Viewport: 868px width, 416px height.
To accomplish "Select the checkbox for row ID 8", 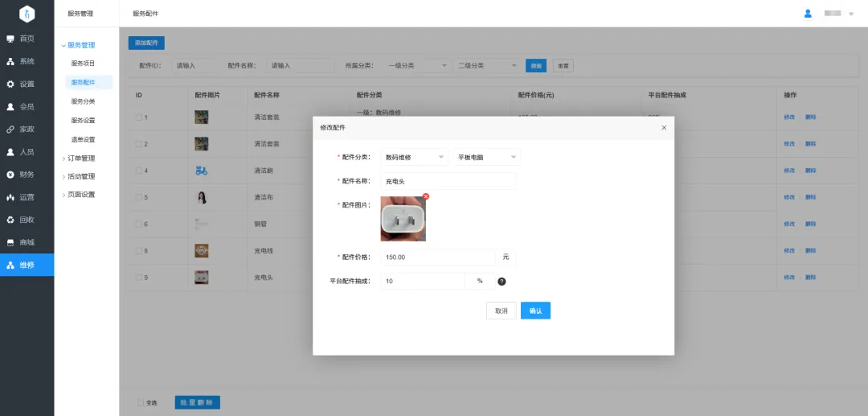I will pyautogui.click(x=138, y=251).
